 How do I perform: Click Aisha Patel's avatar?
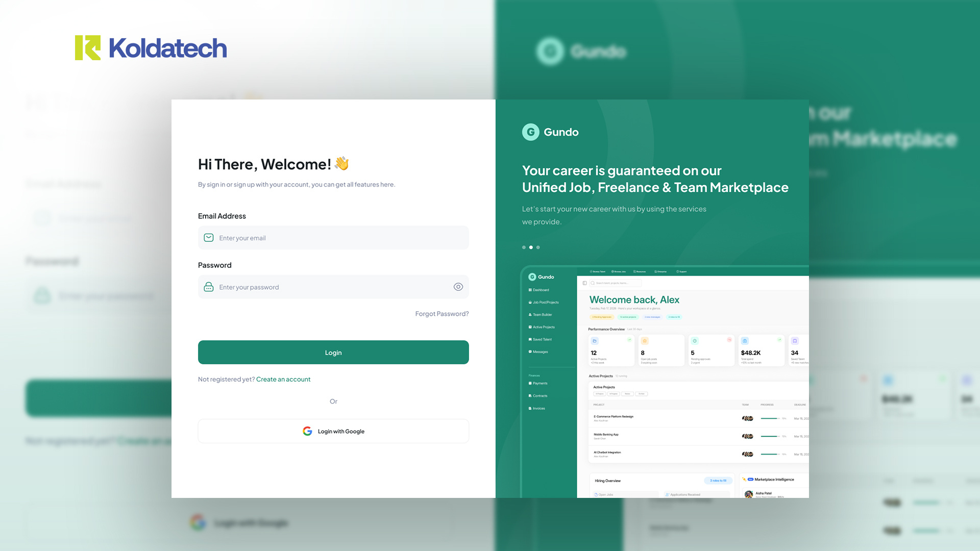click(749, 494)
